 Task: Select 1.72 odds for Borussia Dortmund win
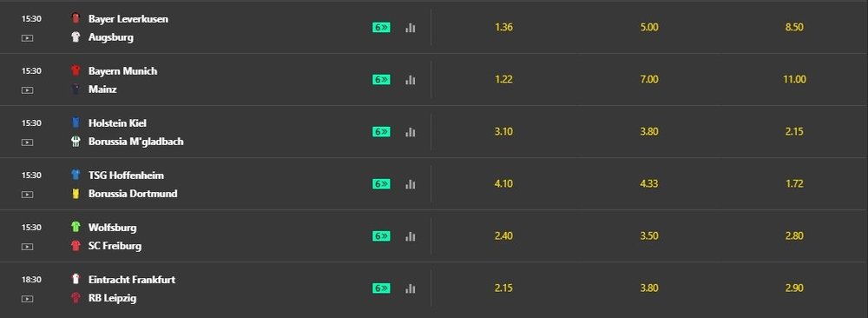point(794,183)
